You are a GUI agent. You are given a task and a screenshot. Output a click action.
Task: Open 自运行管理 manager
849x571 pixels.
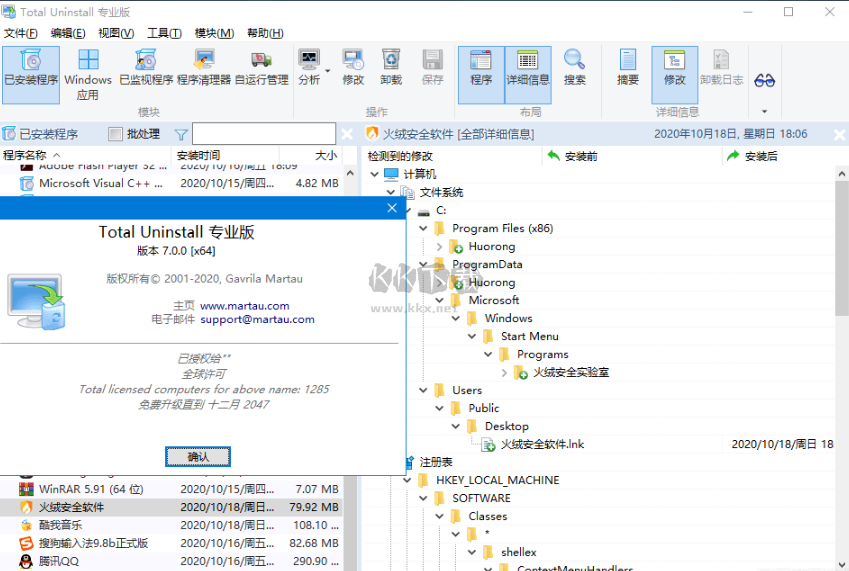point(262,68)
